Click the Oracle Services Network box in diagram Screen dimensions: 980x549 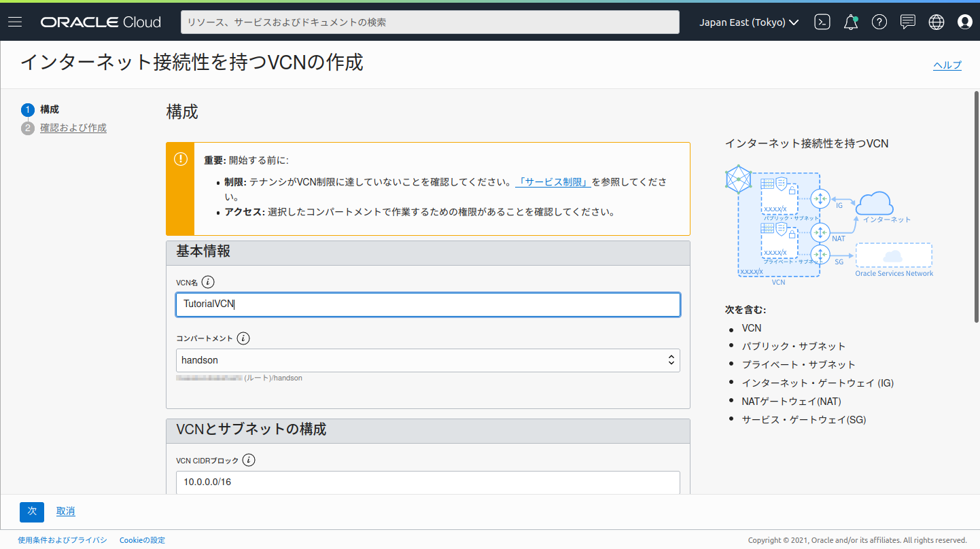tap(894, 255)
